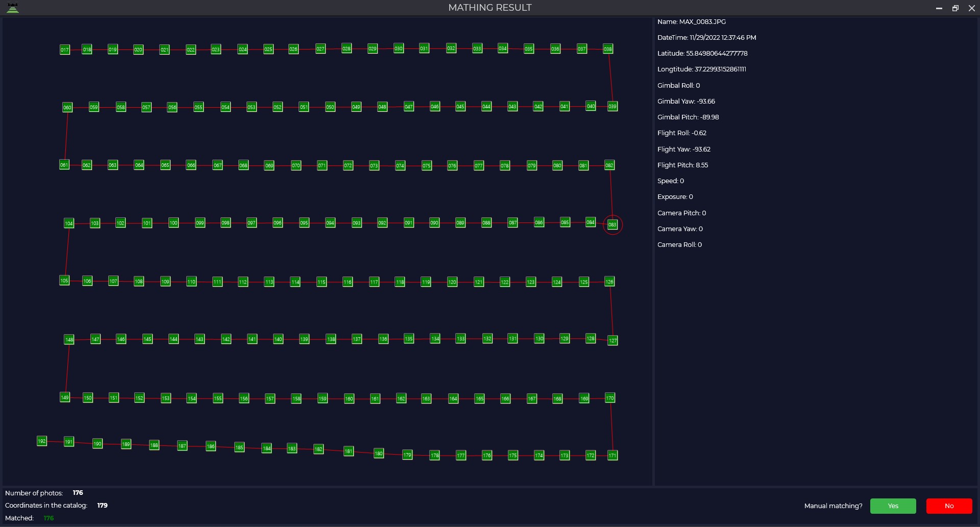The width and height of the screenshot is (980, 527).
Task: Select photo marker 050
Action: click(330, 107)
